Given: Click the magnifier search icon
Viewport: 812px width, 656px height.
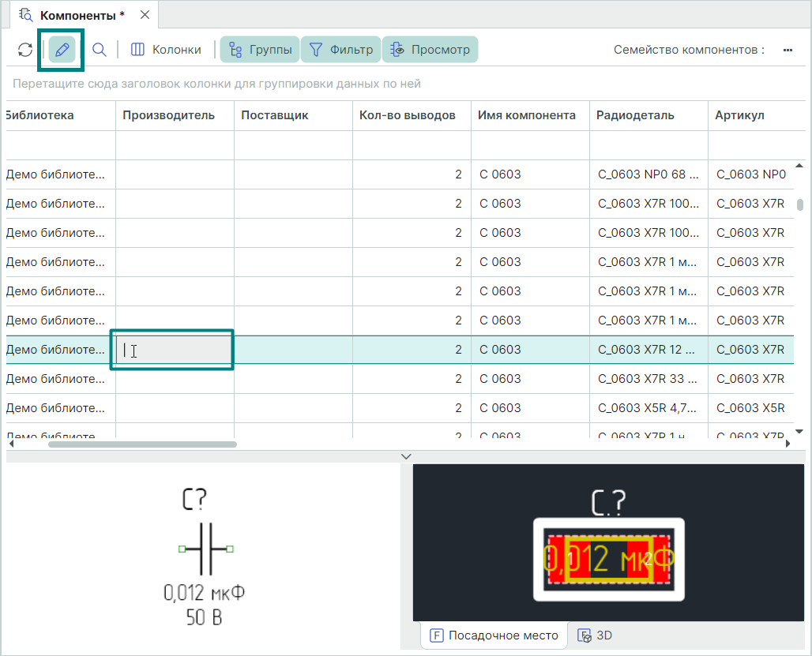Looking at the screenshot, I should pyautogui.click(x=100, y=50).
